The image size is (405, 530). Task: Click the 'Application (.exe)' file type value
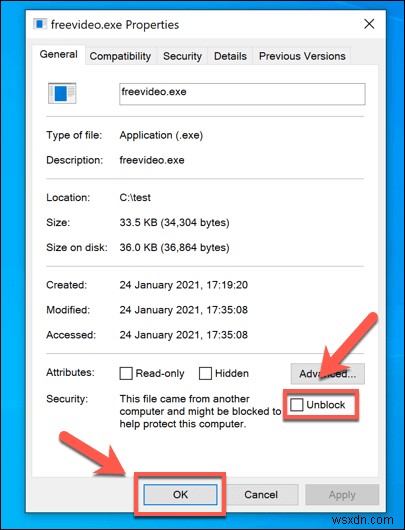coord(161,135)
